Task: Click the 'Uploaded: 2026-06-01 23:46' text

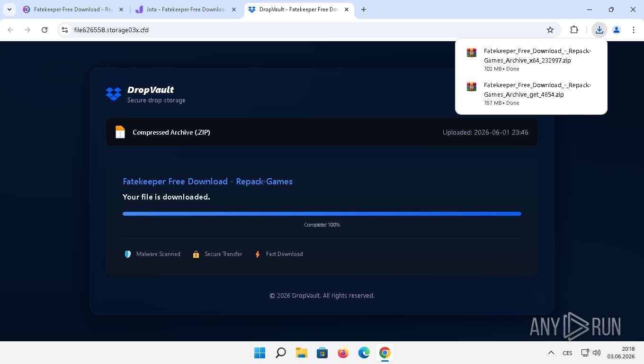Action: click(x=485, y=132)
